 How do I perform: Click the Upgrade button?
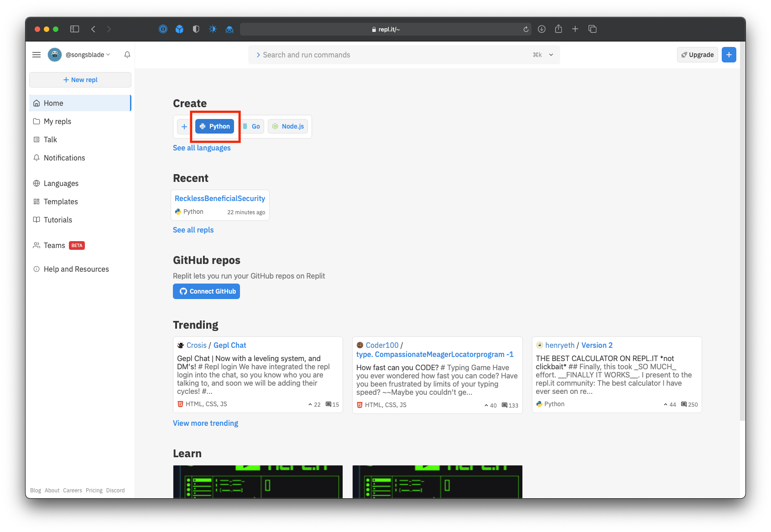pos(698,55)
